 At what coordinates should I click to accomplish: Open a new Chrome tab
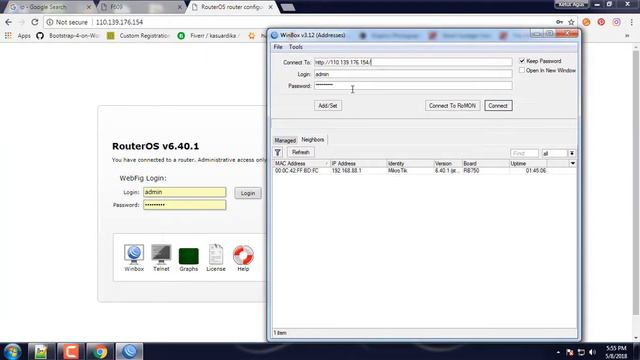pyautogui.click(x=288, y=7)
